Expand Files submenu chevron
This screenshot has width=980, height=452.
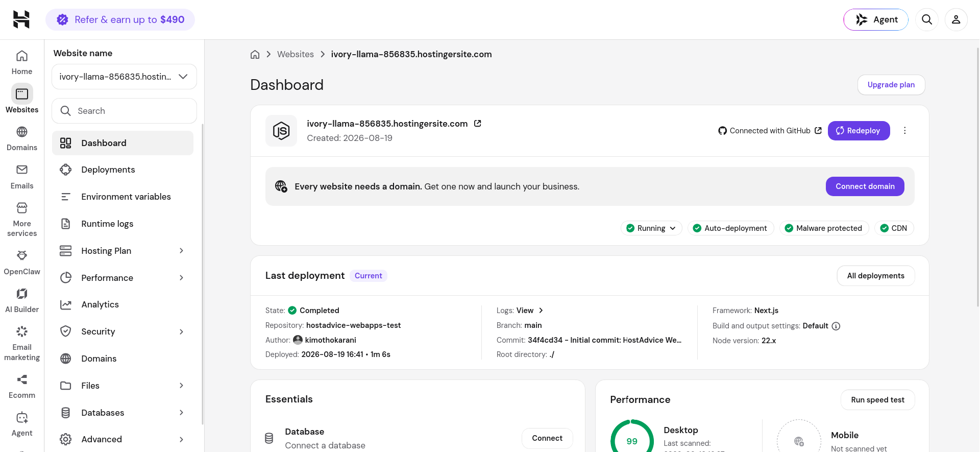181,386
